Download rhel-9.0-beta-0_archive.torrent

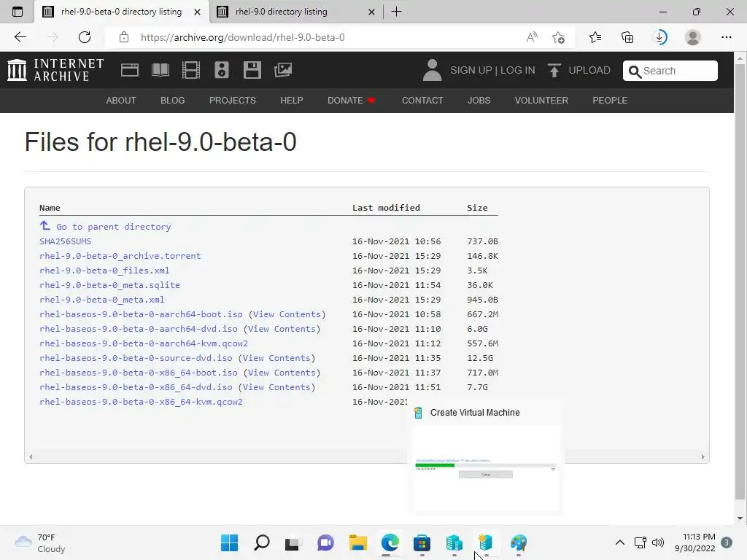pos(120,256)
